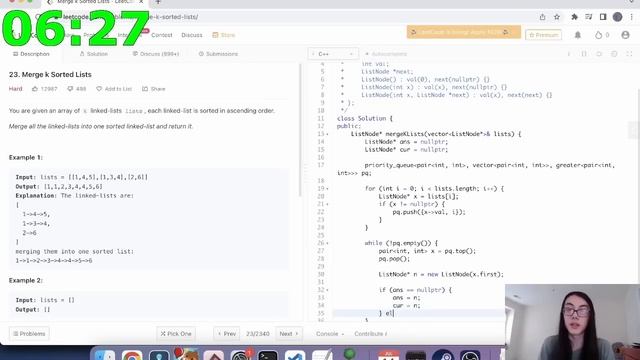Open Store in the top navigation
640x360 pixels.
tap(224, 35)
